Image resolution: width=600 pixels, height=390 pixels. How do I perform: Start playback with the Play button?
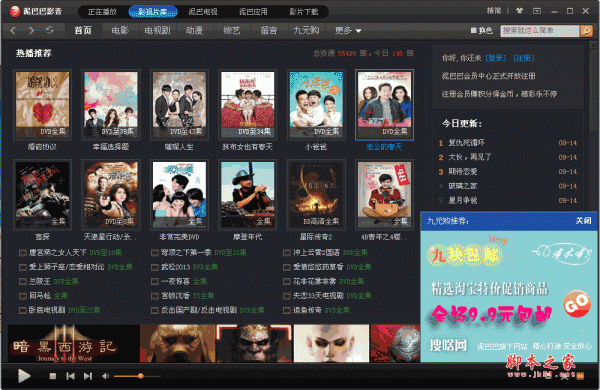point(24,376)
